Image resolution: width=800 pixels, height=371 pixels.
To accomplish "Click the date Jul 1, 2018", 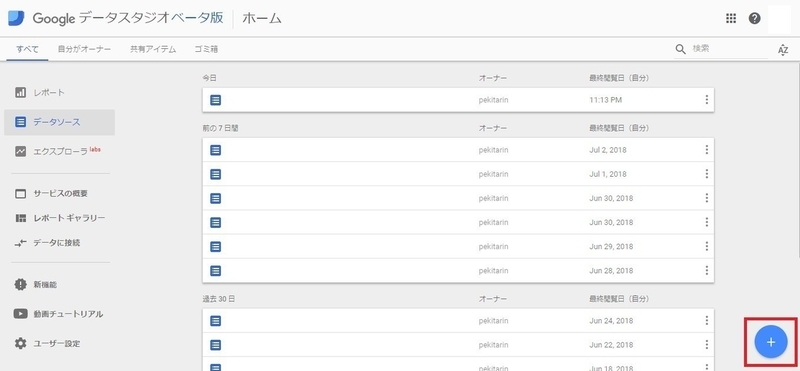I will click(608, 174).
